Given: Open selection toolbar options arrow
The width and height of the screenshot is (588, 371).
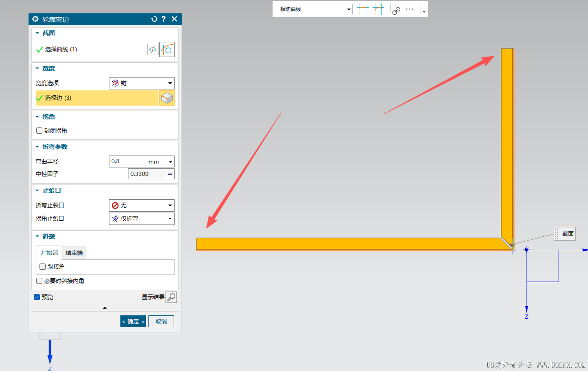Looking at the screenshot, I should 424,11.
